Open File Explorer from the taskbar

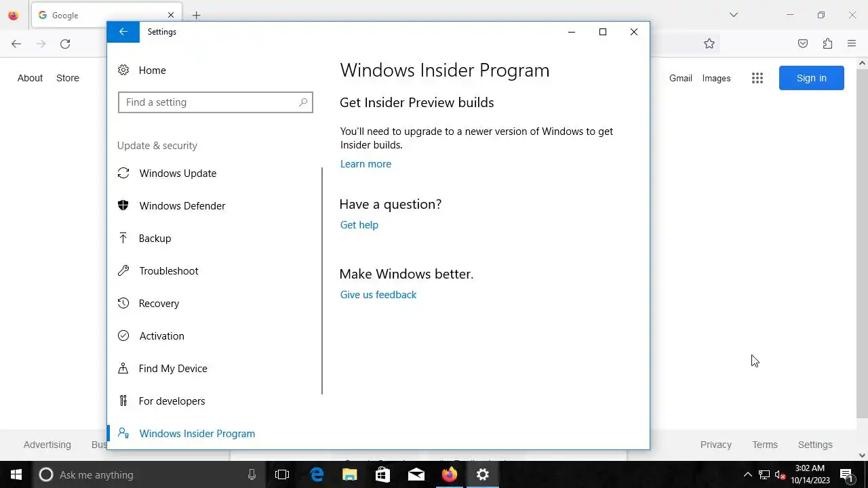coord(350,474)
